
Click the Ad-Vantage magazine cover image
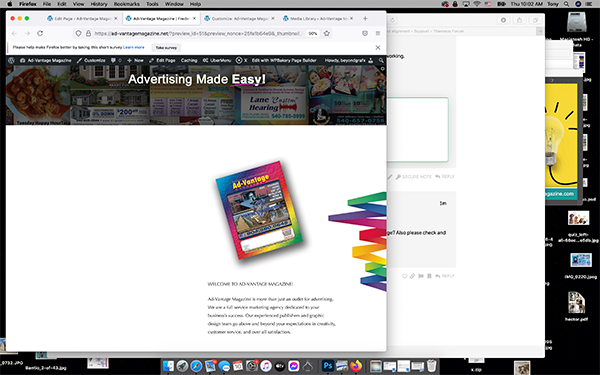click(259, 210)
